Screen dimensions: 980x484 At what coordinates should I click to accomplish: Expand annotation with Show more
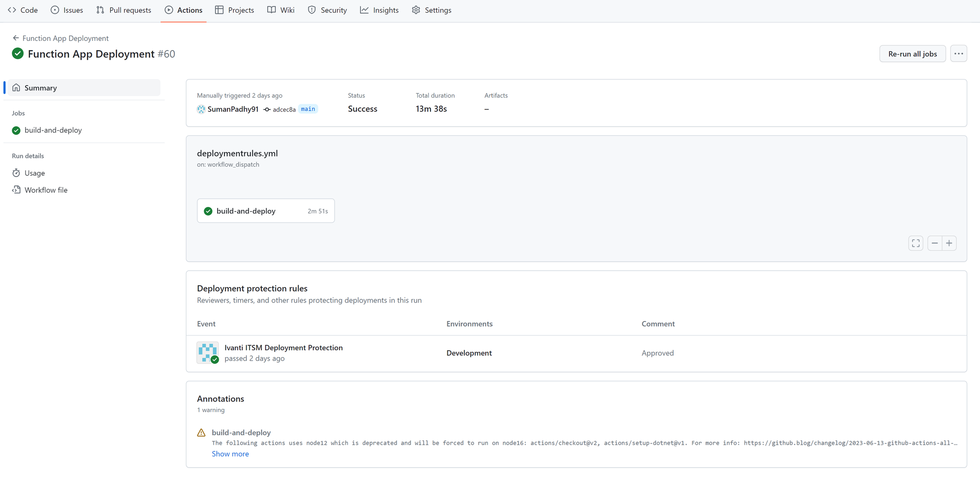point(230,454)
